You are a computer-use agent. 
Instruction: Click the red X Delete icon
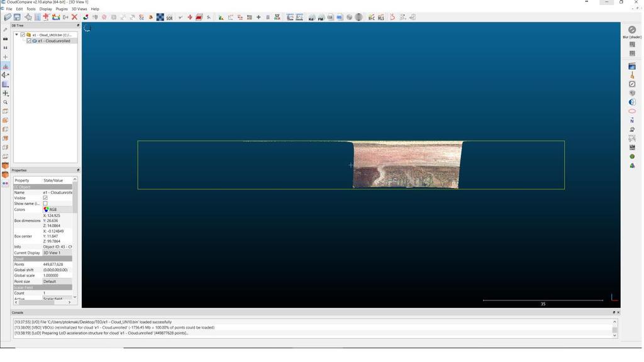tap(74, 17)
